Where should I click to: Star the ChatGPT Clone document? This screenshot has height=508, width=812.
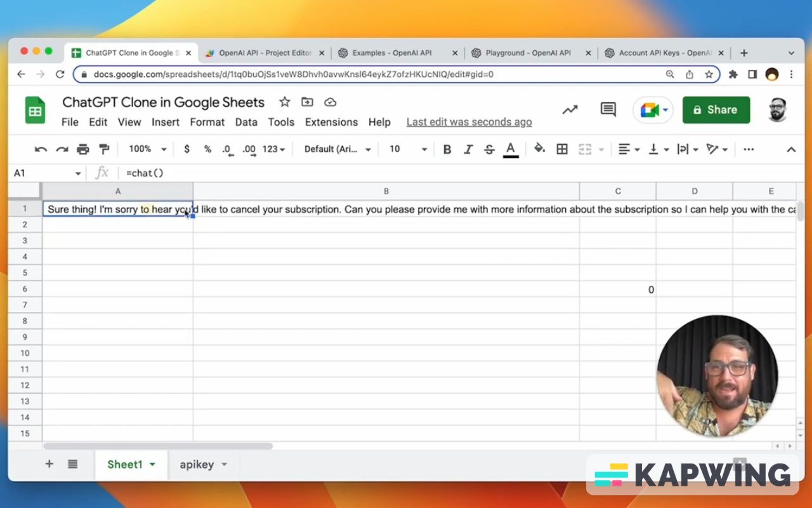click(x=285, y=102)
